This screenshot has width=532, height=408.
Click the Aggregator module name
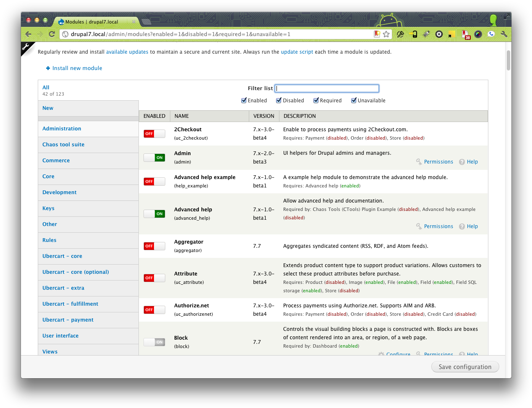[189, 242]
